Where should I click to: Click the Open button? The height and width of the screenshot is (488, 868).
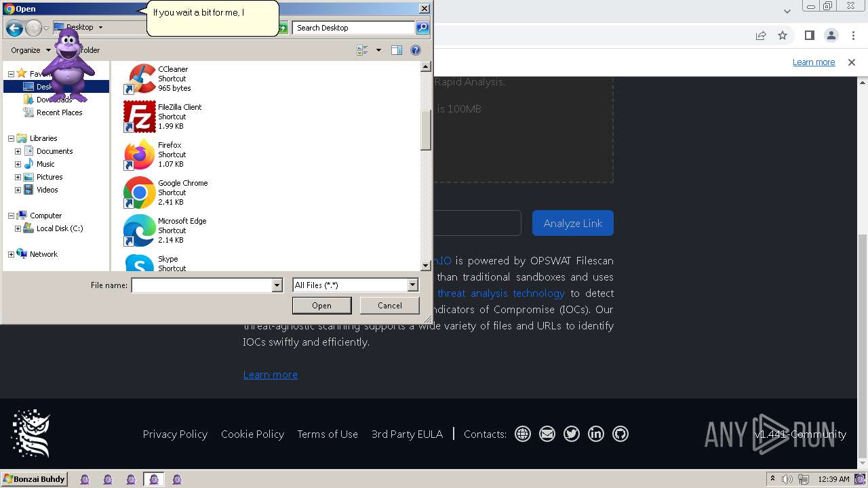click(321, 306)
